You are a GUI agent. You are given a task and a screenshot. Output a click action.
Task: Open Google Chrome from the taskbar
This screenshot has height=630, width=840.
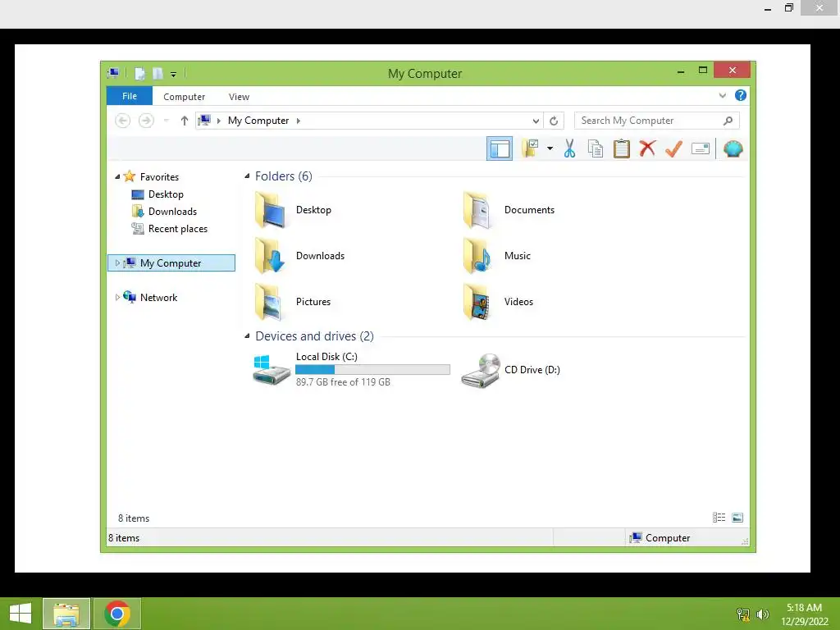(117, 614)
